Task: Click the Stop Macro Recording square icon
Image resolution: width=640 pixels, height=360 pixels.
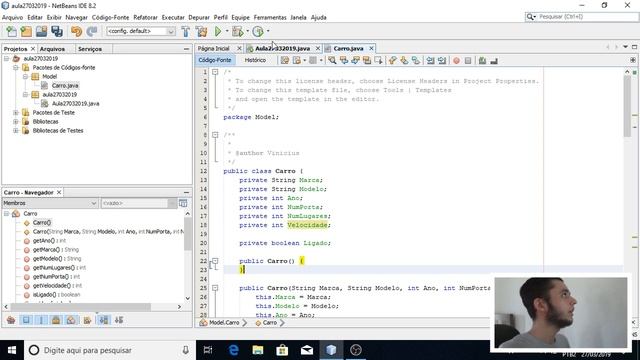Action: (x=468, y=60)
